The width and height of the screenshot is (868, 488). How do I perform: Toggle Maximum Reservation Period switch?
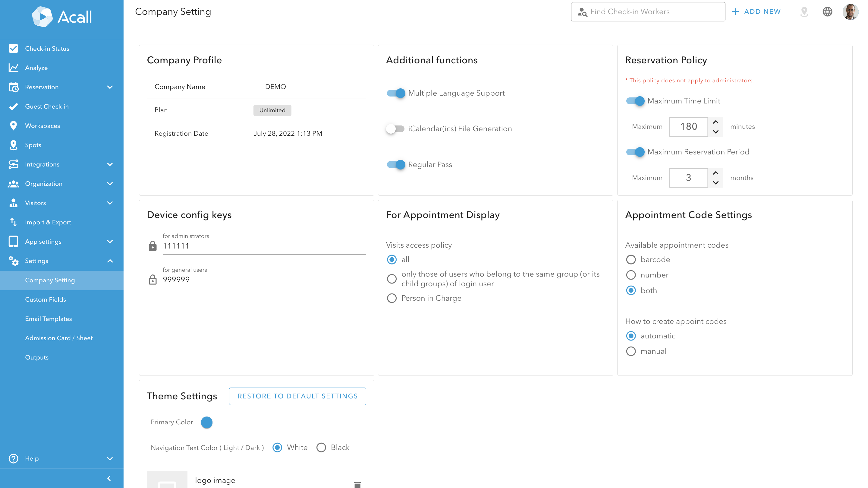tap(635, 152)
